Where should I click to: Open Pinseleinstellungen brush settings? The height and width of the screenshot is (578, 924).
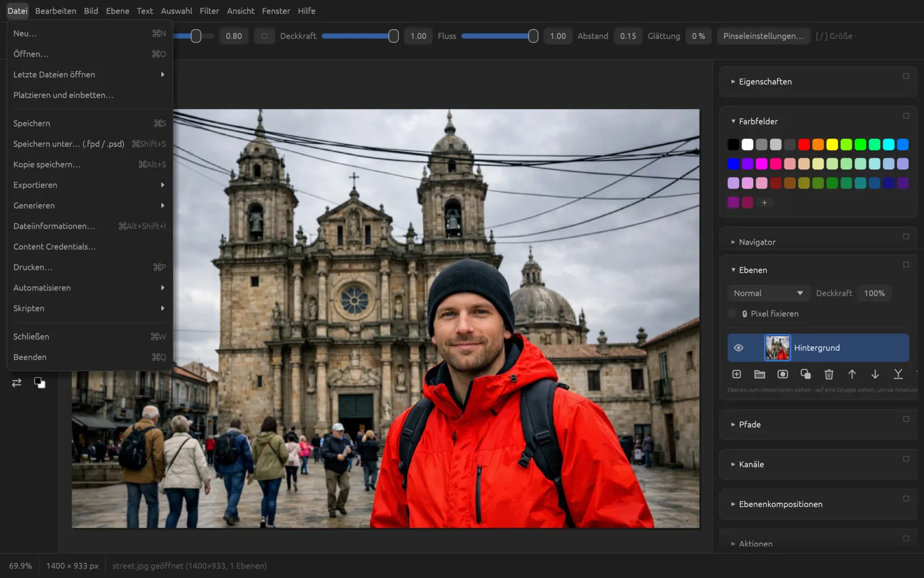(x=763, y=36)
